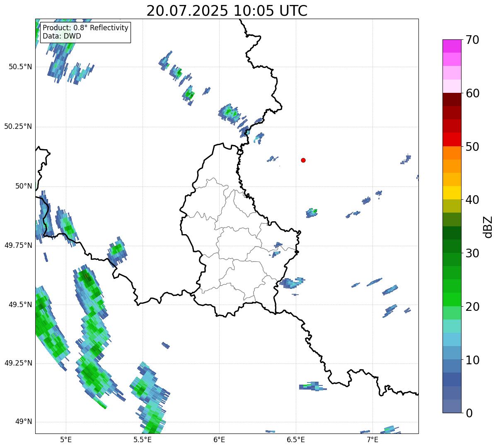Click the title "20.07.2025 10:05 UTC"
This screenshot has height=448, width=498.
coord(227,11)
